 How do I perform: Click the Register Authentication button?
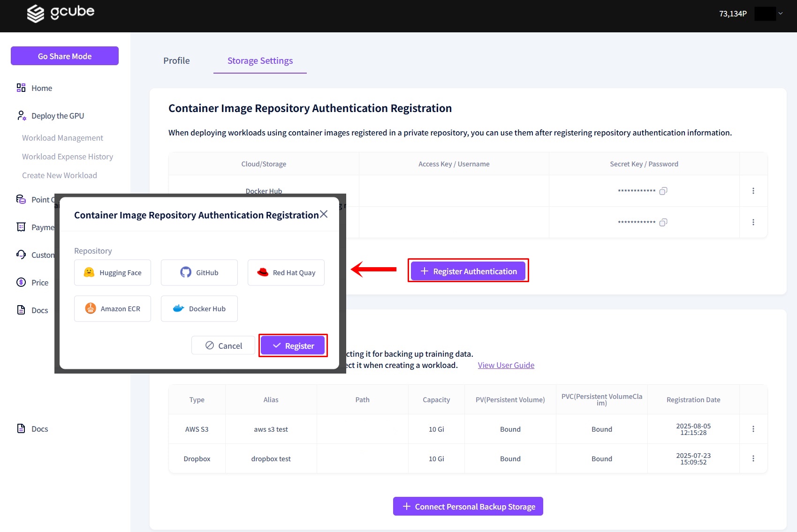coord(468,271)
